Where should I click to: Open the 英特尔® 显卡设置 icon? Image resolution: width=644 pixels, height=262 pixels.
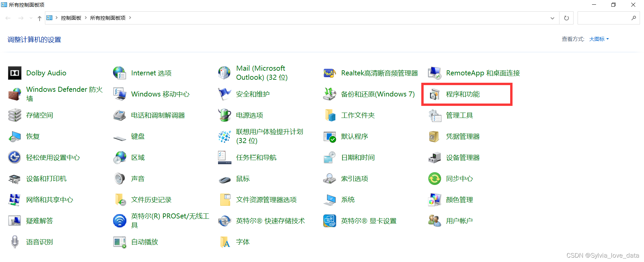click(330, 221)
